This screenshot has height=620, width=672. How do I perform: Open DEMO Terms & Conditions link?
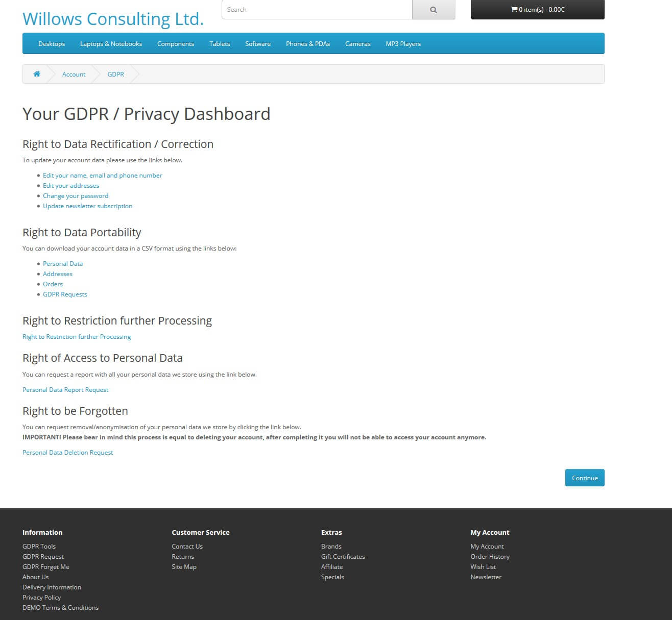60,608
